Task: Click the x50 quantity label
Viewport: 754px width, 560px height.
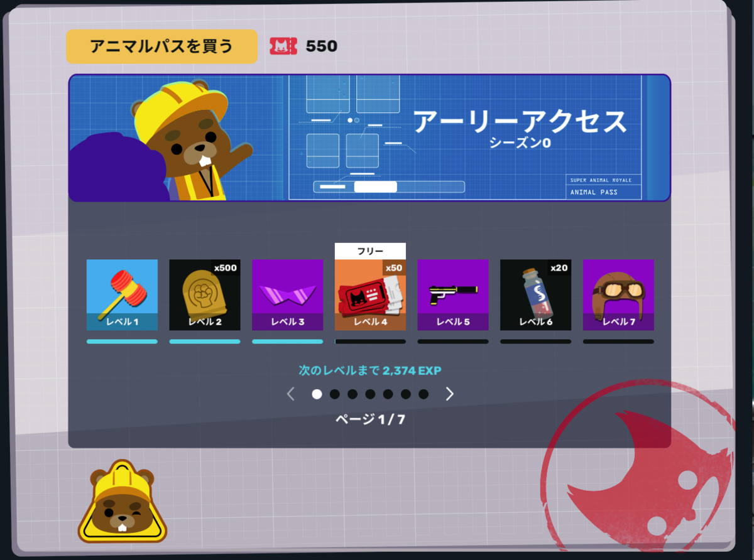Action: 393,268
